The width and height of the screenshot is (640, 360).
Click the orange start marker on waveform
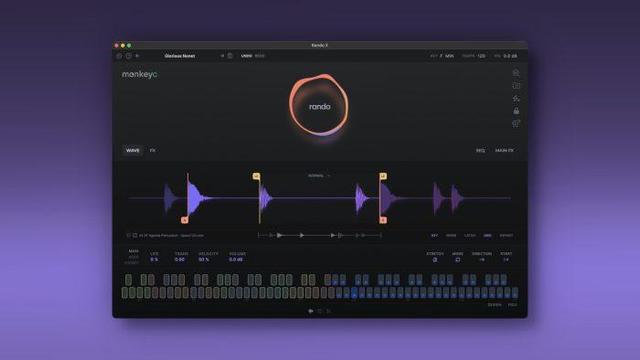[x=185, y=220]
